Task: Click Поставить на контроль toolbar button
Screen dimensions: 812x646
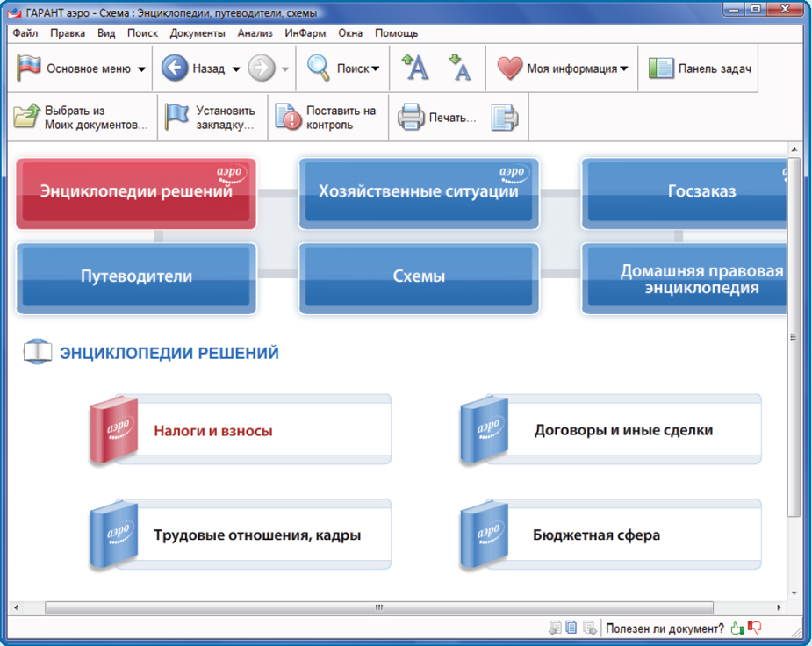Action: [x=327, y=118]
